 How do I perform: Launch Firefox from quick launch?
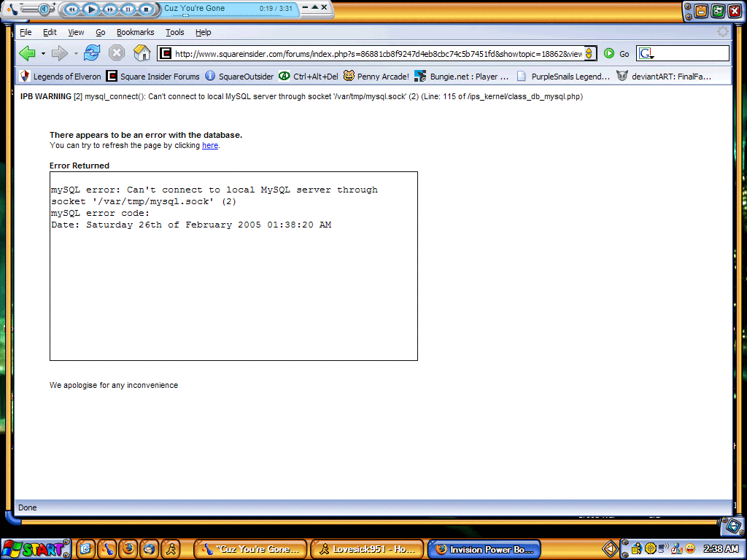tap(128, 549)
